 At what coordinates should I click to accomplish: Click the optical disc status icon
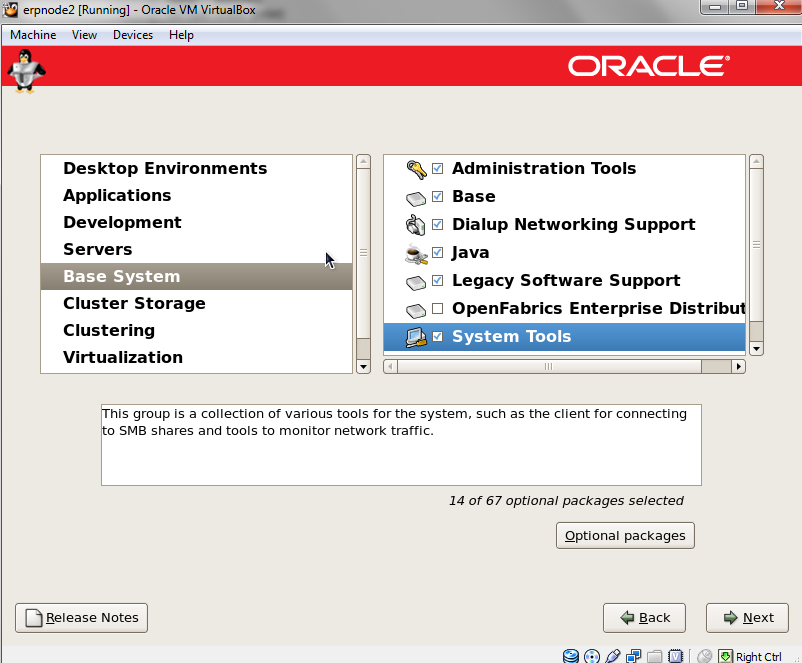coord(592,656)
